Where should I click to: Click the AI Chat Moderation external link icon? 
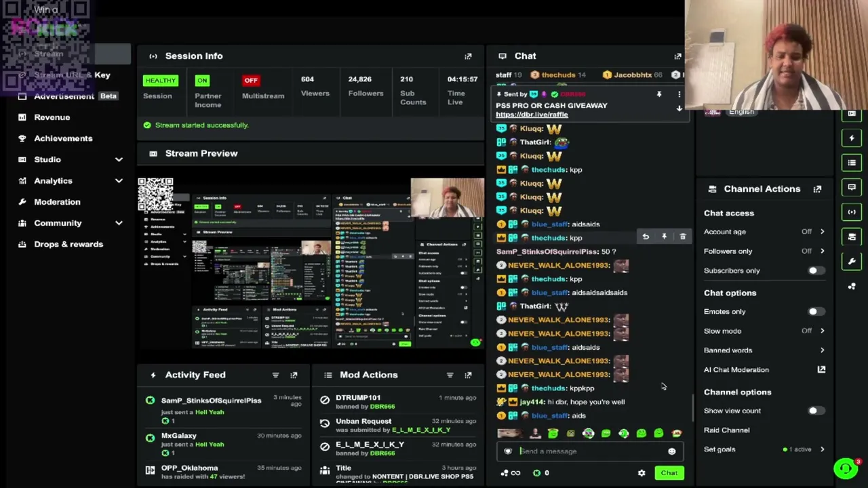[x=821, y=369]
